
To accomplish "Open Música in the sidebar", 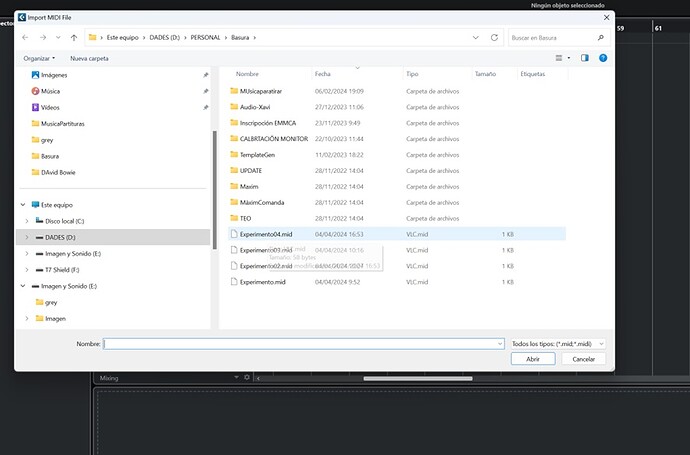I will pos(46,91).
